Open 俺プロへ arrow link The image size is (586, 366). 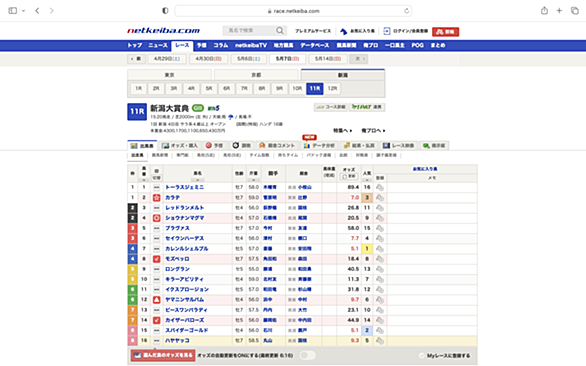click(373, 131)
